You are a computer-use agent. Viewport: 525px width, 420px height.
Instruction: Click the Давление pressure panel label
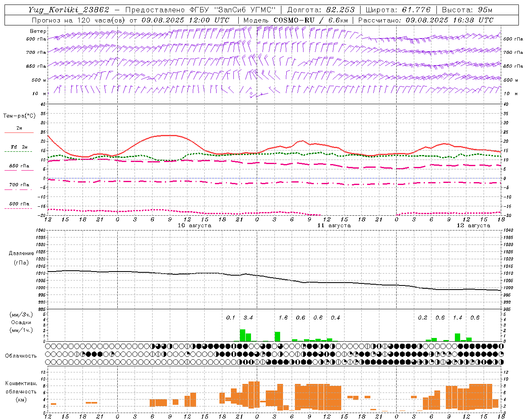[x=21, y=253]
